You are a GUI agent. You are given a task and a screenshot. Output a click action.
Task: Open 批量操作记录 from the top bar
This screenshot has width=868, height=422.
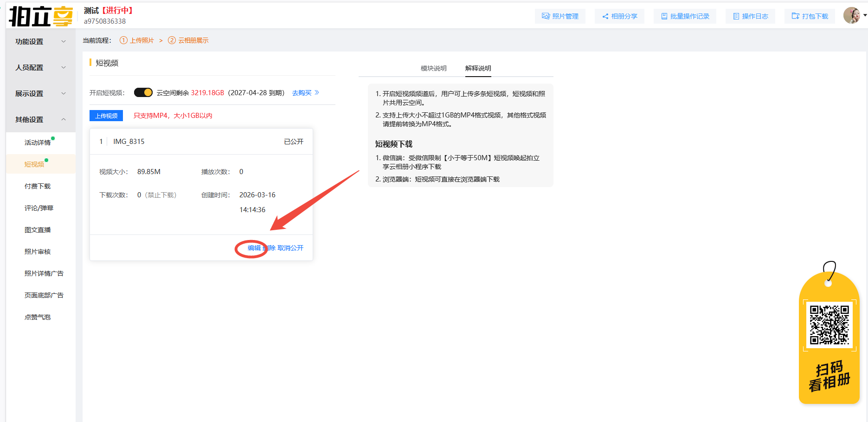pos(664,15)
